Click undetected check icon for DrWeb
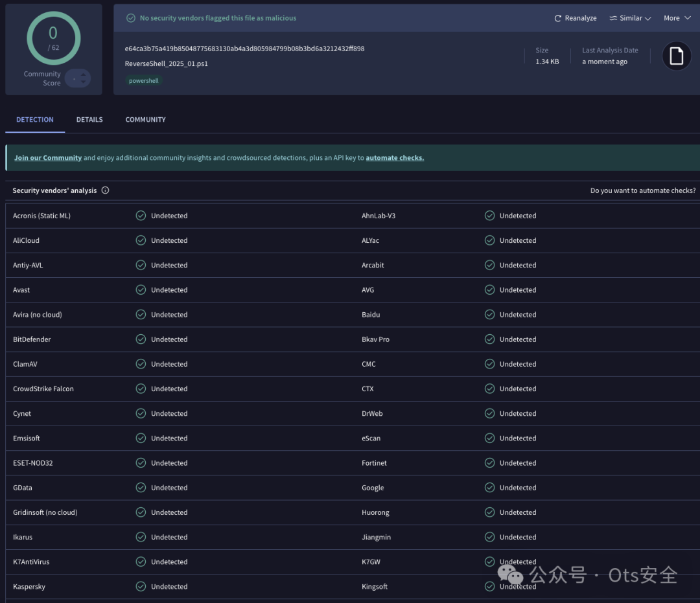The image size is (700, 603). [x=490, y=413]
